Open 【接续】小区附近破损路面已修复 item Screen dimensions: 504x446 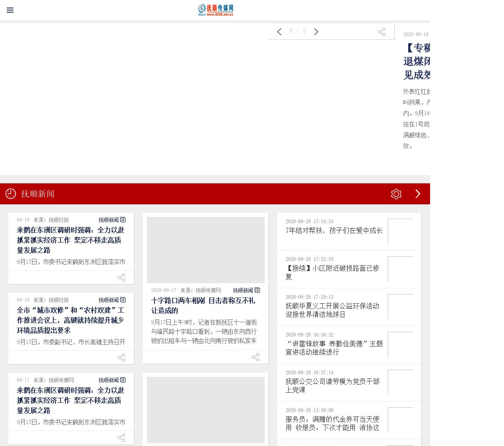(x=333, y=272)
